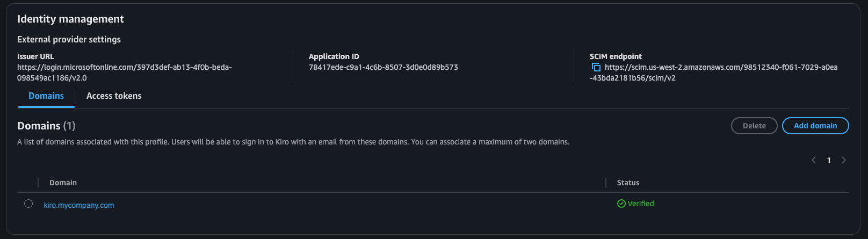Copy the SCIM endpoint URL
The image size is (868, 239).
click(x=596, y=67)
